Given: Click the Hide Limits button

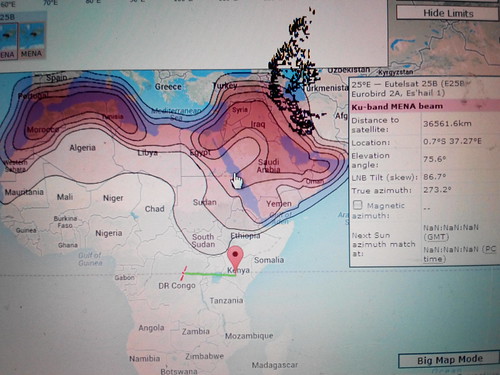Looking at the screenshot, I should [x=447, y=13].
